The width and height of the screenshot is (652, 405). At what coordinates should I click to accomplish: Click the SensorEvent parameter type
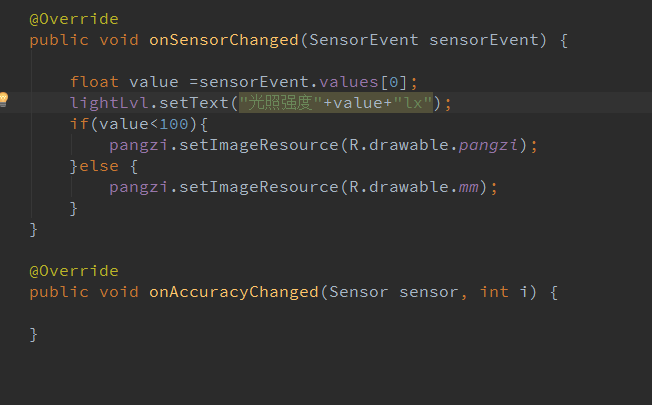click(363, 40)
